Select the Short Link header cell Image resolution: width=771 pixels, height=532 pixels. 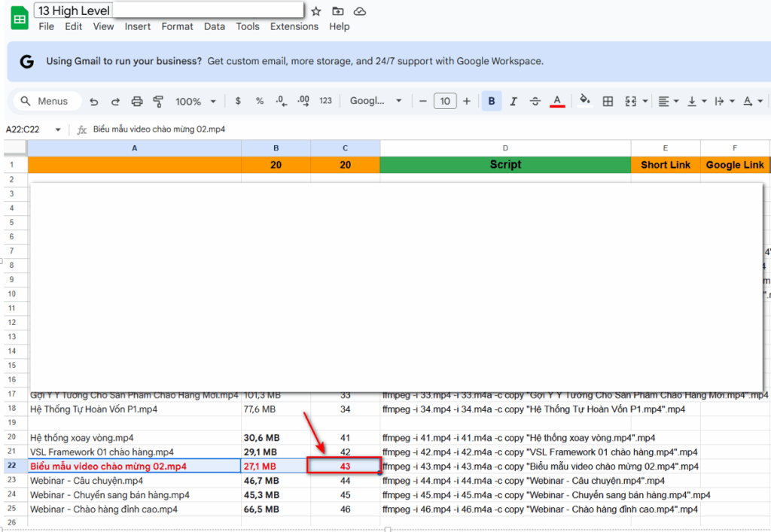(666, 165)
